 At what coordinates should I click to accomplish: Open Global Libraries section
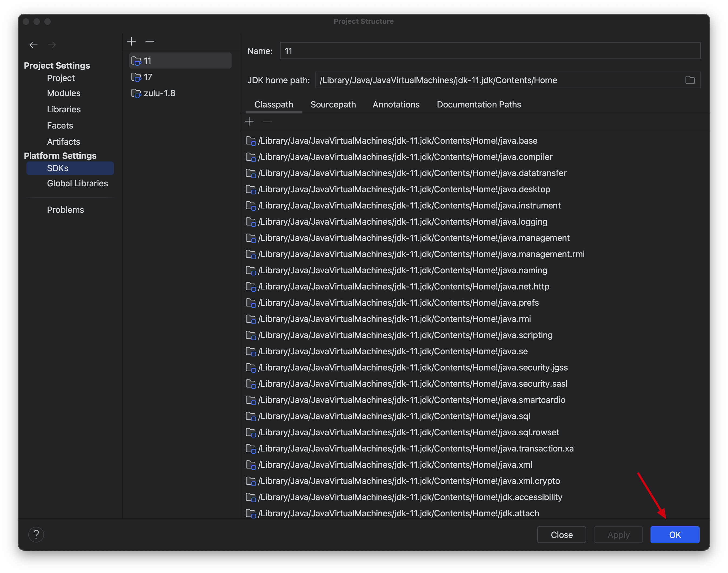click(77, 183)
